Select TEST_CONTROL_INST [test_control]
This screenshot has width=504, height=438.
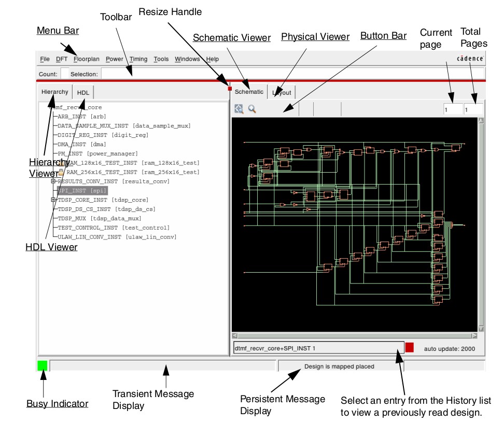pos(114,228)
